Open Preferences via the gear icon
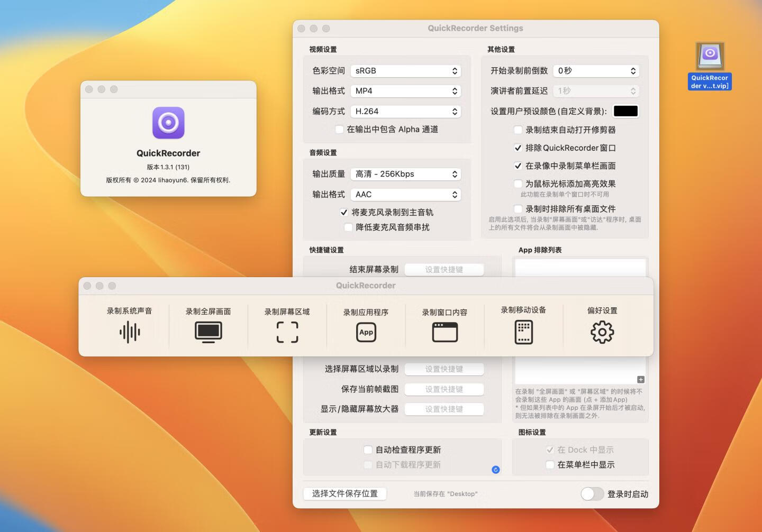The width and height of the screenshot is (762, 532). pyautogui.click(x=602, y=332)
